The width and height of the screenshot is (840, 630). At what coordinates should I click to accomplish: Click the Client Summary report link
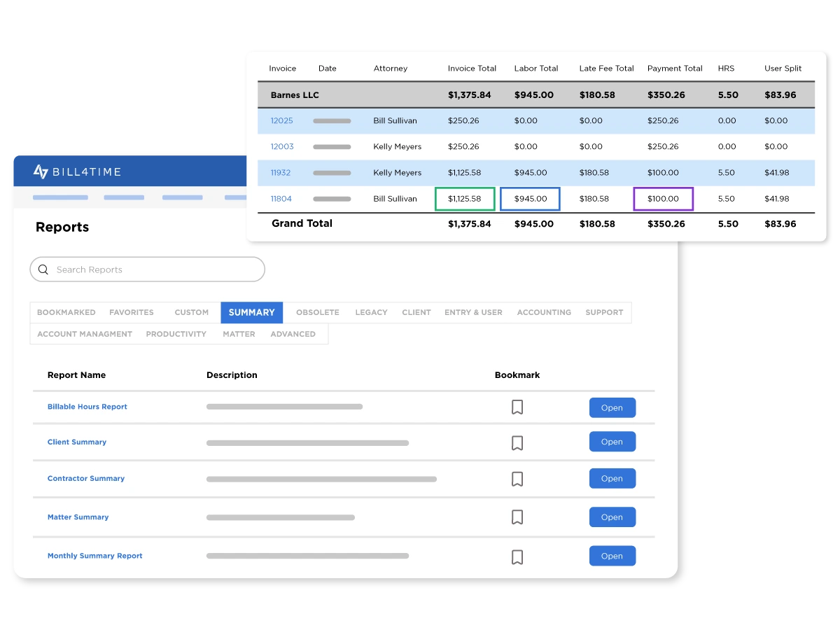click(77, 442)
